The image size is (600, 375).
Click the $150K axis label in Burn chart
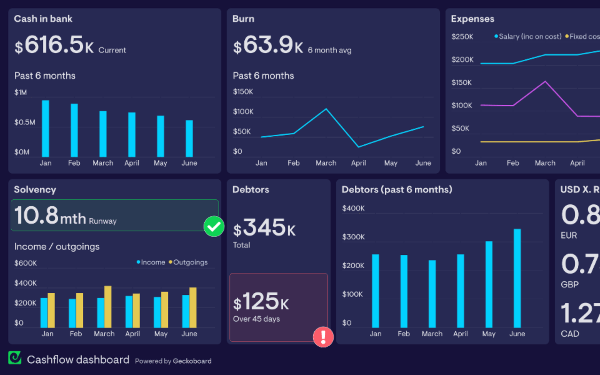pyautogui.click(x=243, y=92)
